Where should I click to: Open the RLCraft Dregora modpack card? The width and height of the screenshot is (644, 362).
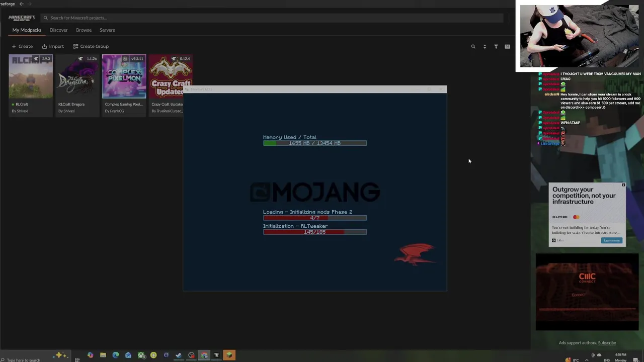pos(77,85)
